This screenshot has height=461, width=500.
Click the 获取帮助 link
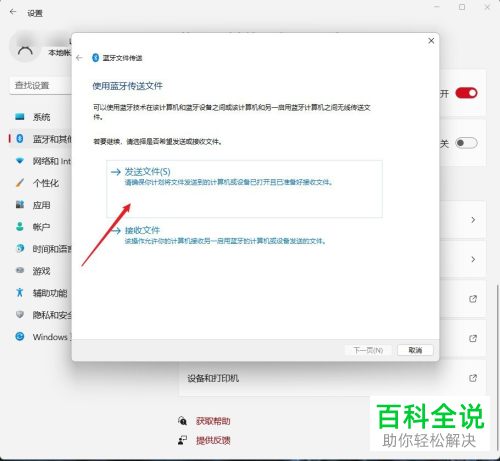213,421
